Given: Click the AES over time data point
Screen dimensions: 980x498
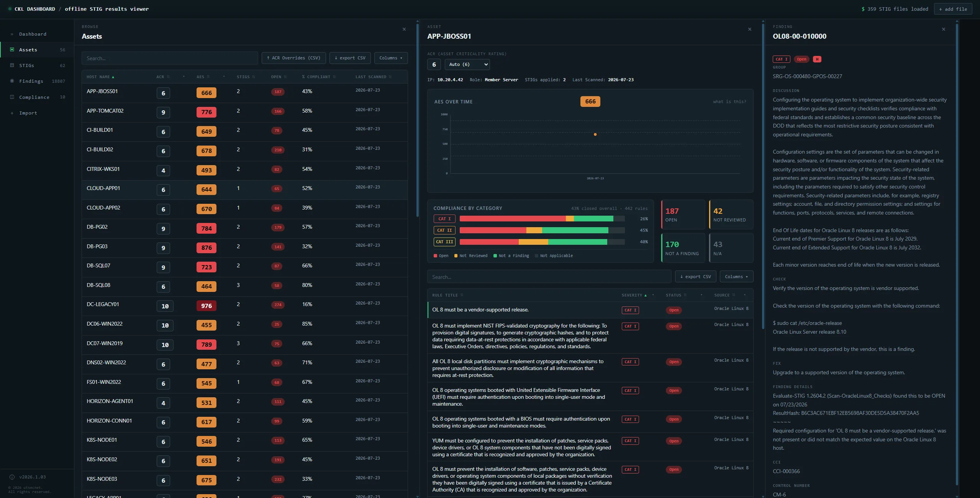Looking at the screenshot, I should [595, 134].
